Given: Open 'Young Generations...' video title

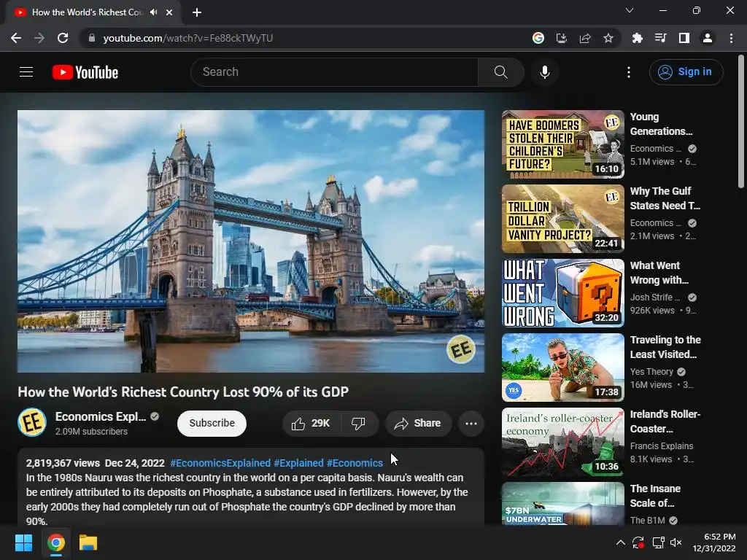Looking at the screenshot, I should click(x=661, y=124).
